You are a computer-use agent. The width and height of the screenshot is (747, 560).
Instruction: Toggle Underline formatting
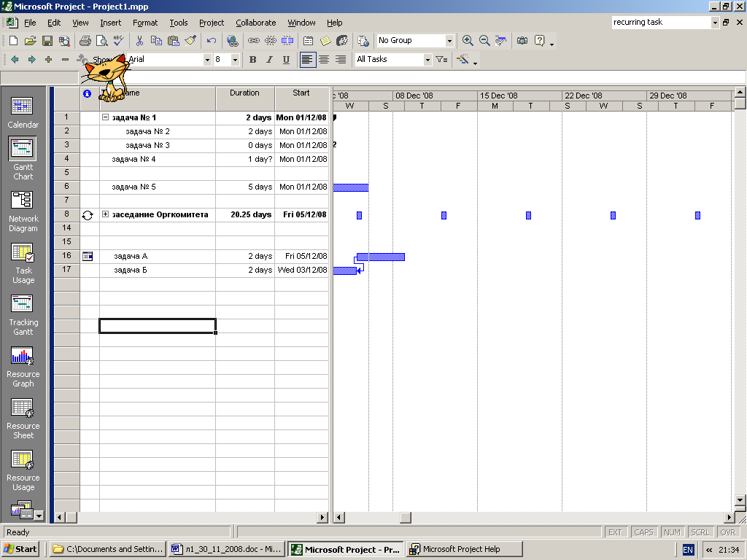pyautogui.click(x=286, y=60)
